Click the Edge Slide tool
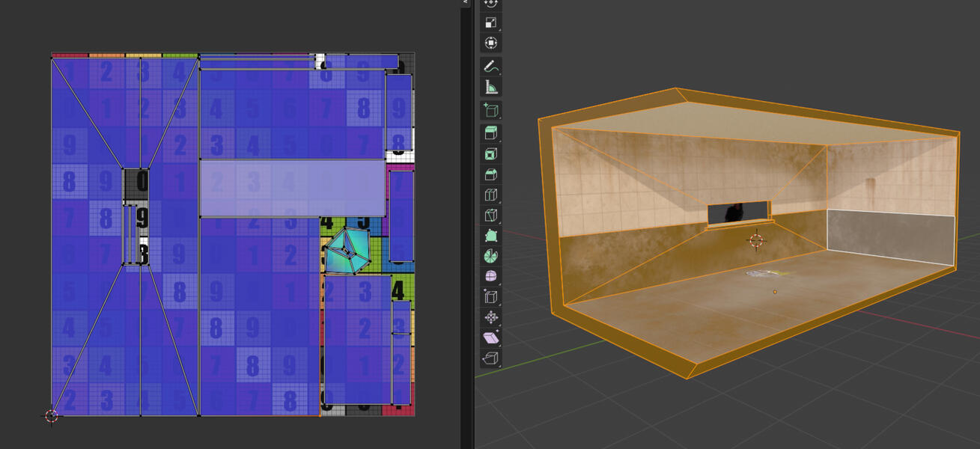Image resolution: width=980 pixels, height=449 pixels. pos(490,297)
